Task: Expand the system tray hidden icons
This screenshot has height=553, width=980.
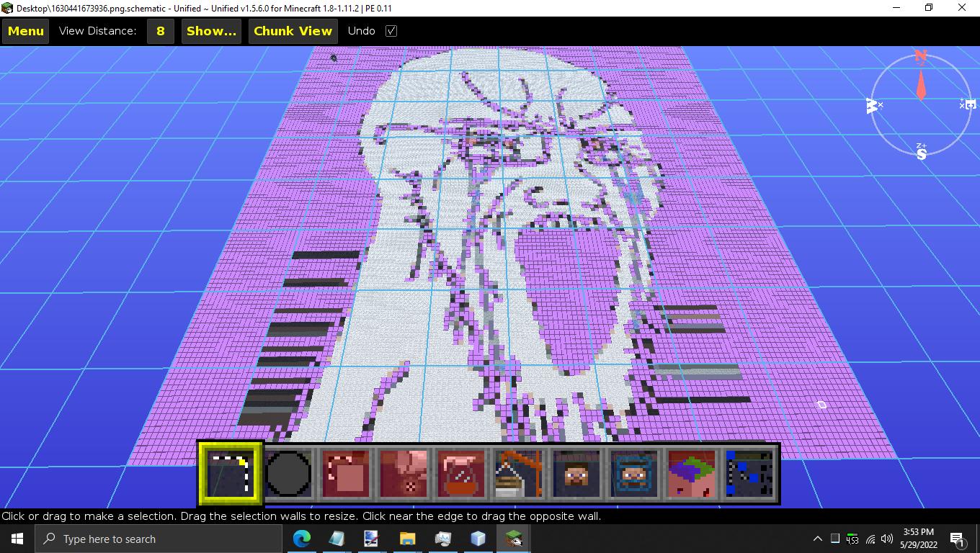Action: pos(817,539)
